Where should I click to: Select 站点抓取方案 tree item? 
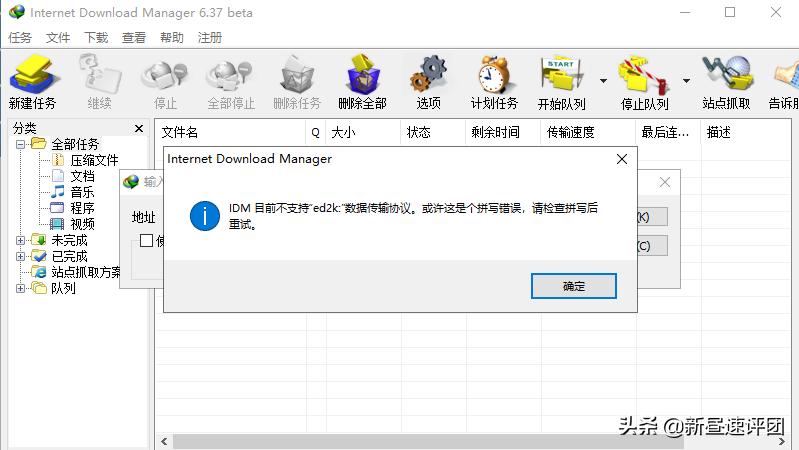pyautogui.click(x=86, y=272)
